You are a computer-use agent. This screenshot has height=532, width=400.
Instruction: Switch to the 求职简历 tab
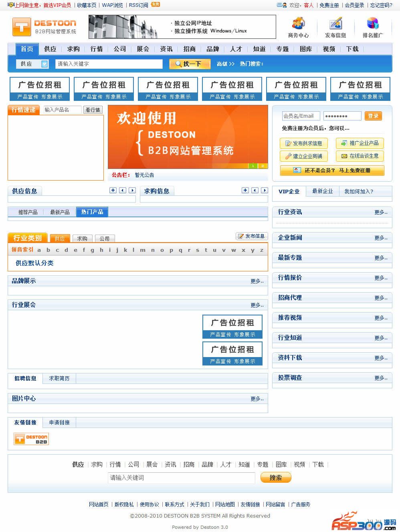[x=59, y=378]
